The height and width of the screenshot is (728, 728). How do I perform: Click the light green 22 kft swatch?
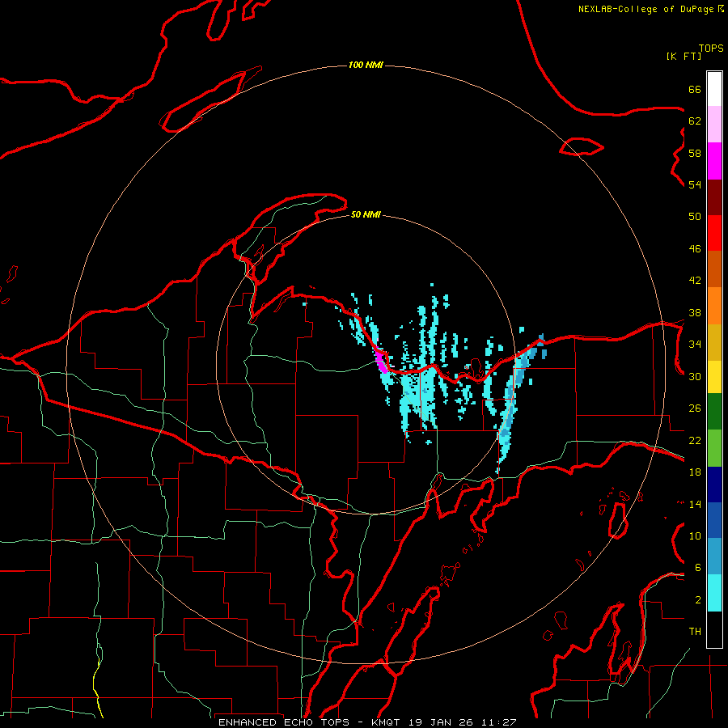point(714,448)
